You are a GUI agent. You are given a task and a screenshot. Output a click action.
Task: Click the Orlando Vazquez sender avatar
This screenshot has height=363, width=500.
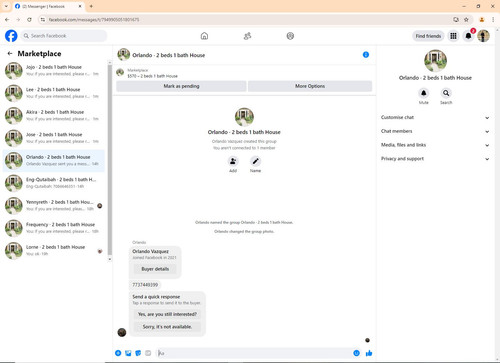coord(122,332)
